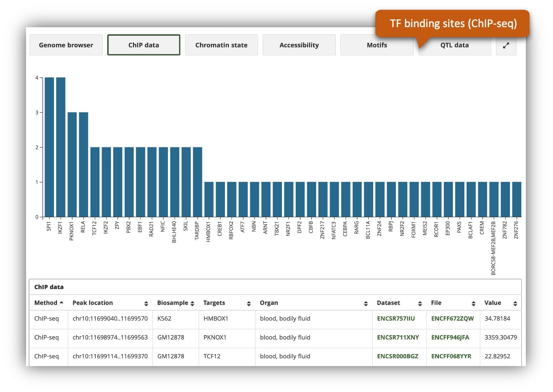The width and height of the screenshot is (553, 392).
Task: Click the TARDBP bar in chart
Action: click(197, 182)
